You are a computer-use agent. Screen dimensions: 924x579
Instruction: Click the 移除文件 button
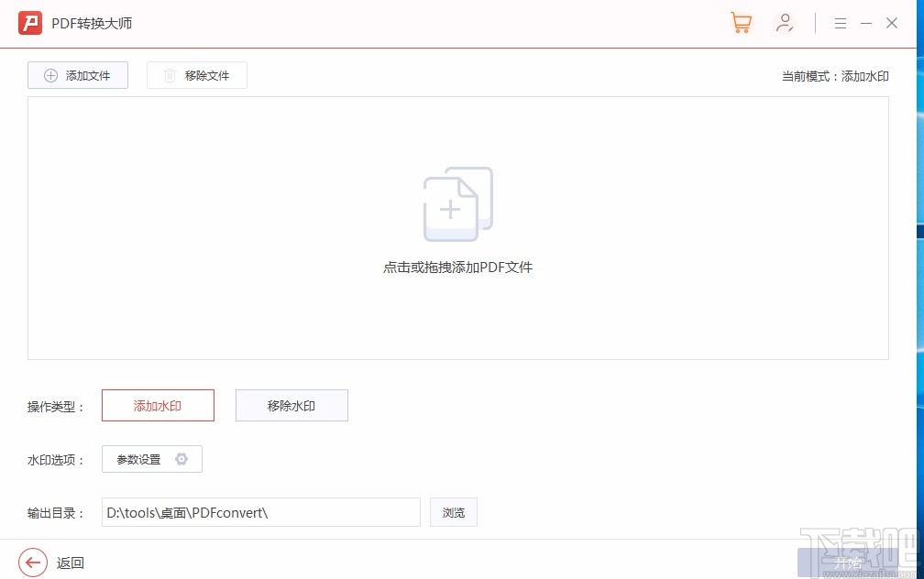[x=196, y=75]
